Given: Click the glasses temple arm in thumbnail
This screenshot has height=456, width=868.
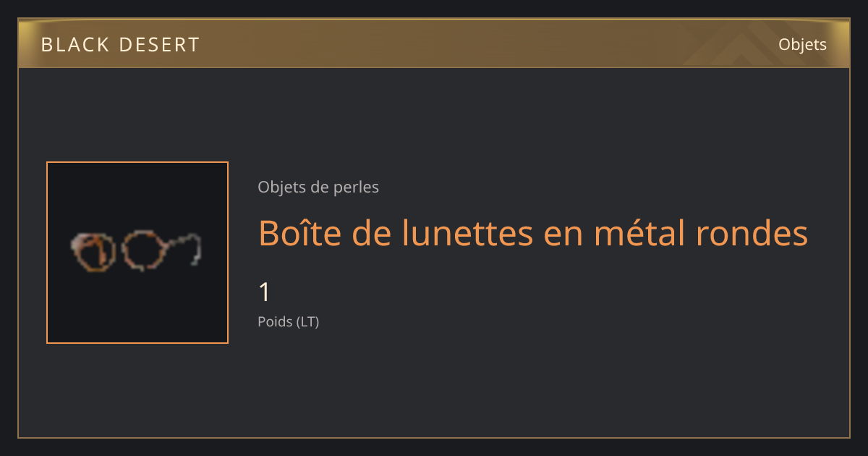Looking at the screenshot, I should click(184, 247).
